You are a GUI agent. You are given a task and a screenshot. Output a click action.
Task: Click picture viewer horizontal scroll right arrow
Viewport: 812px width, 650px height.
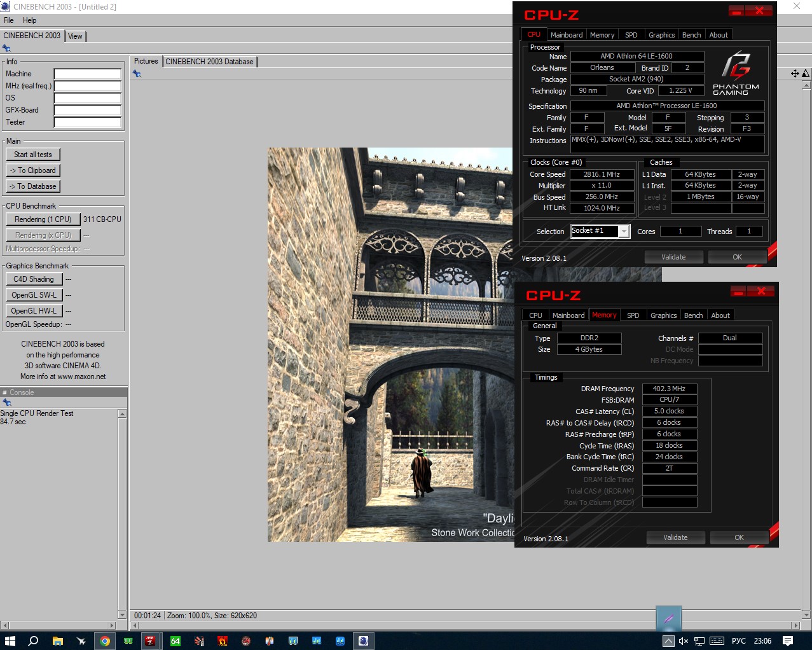point(795,626)
